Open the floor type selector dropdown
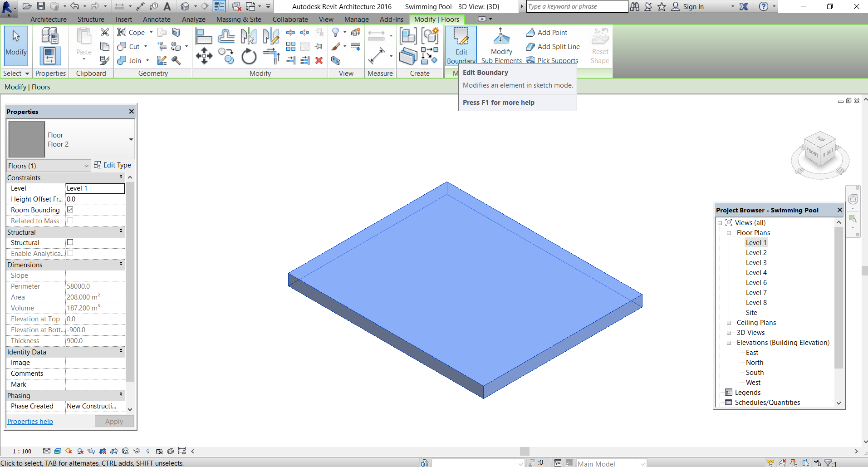 pos(130,139)
